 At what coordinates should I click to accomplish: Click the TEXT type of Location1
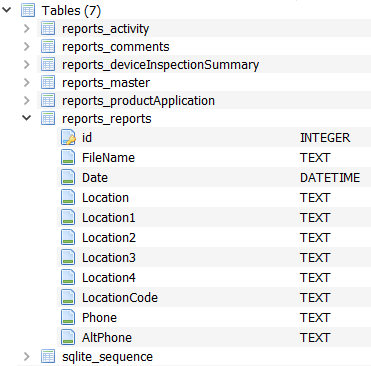[315, 217]
